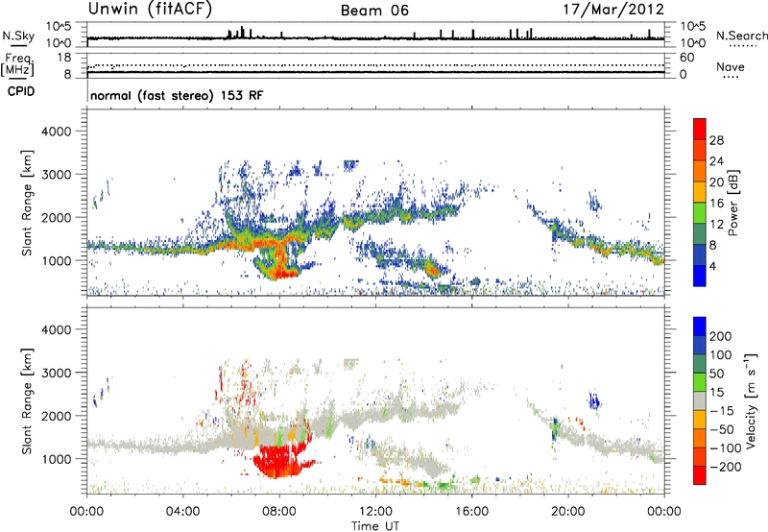
Task: Pick the yellow segment of the velocity color bar
Action: click(700, 420)
